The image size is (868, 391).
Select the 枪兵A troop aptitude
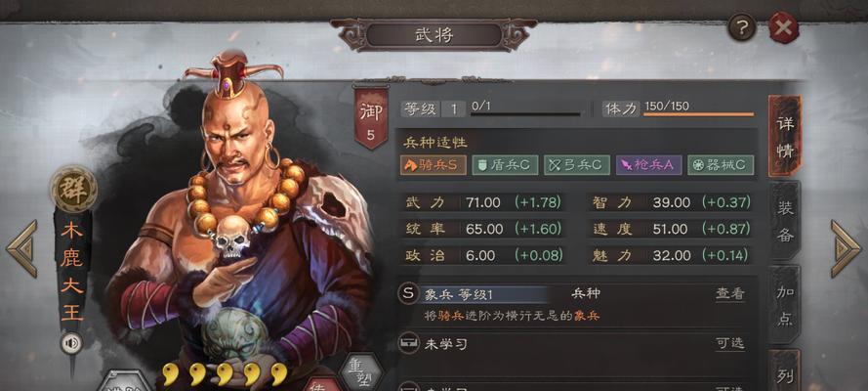tap(648, 165)
